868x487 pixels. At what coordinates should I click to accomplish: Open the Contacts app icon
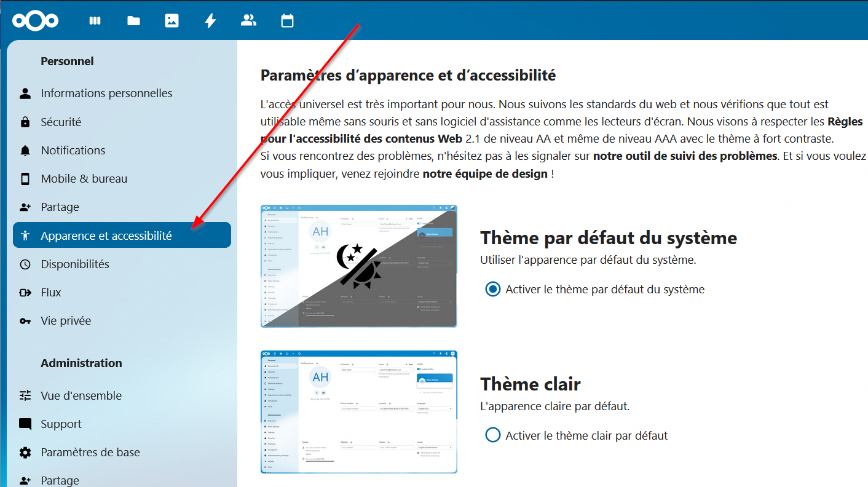click(x=248, y=21)
